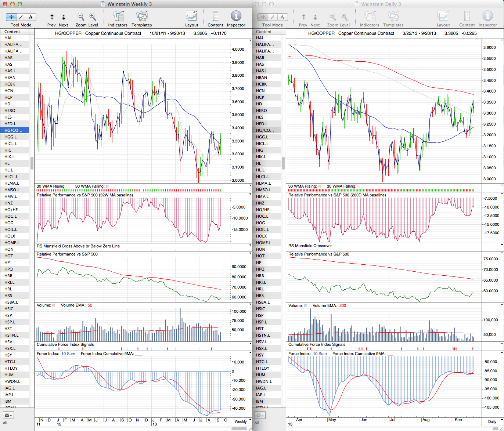Open gear menu at bottom of Weekly sidebar
The height and width of the screenshot is (431, 504).
(8, 415)
